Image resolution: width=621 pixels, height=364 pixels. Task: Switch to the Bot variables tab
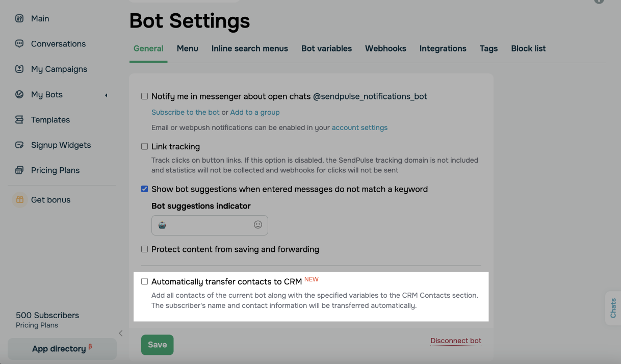click(326, 48)
